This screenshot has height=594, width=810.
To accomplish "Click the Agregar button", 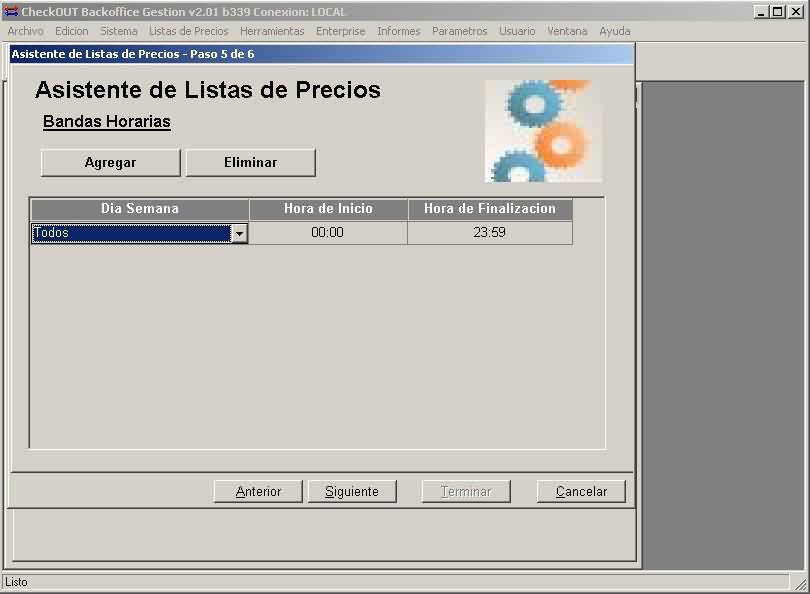I will [111, 163].
